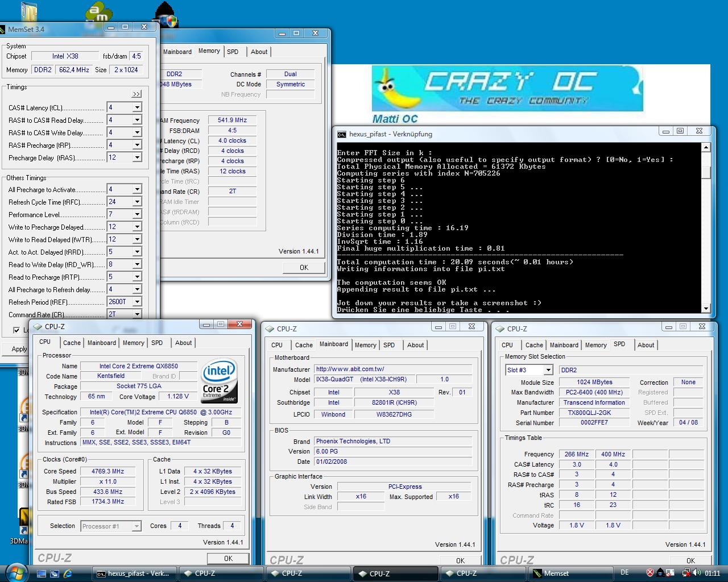Click OK in CPU-Z SPD window

pyautogui.click(x=690, y=560)
